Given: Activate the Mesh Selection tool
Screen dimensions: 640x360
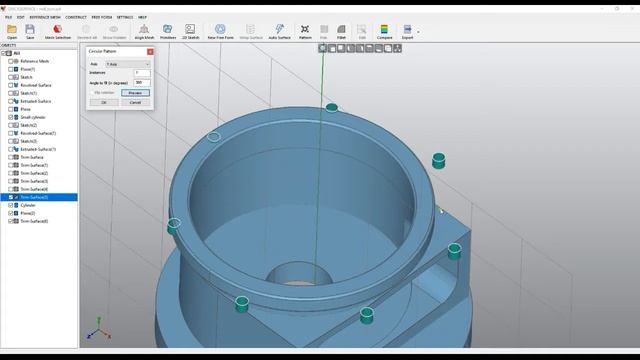Looking at the screenshot, I should pos(58,31).
